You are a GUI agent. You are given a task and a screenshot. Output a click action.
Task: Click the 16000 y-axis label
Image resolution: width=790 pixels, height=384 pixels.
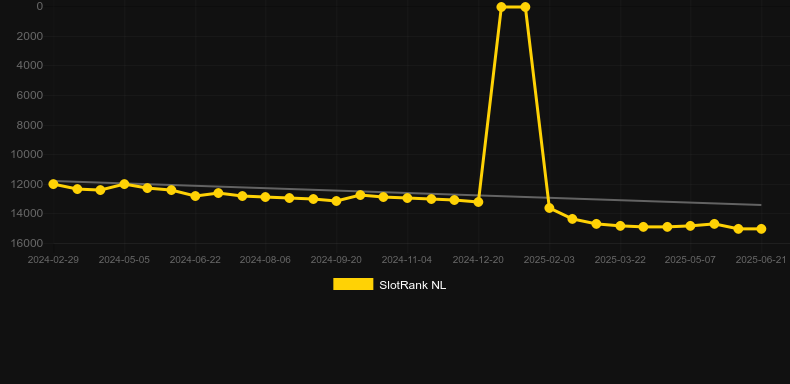point(26,243)
